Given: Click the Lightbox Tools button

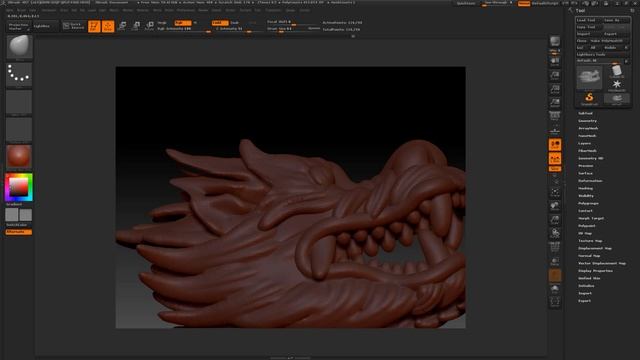Looking at the screenshot, I should (602, 54).
